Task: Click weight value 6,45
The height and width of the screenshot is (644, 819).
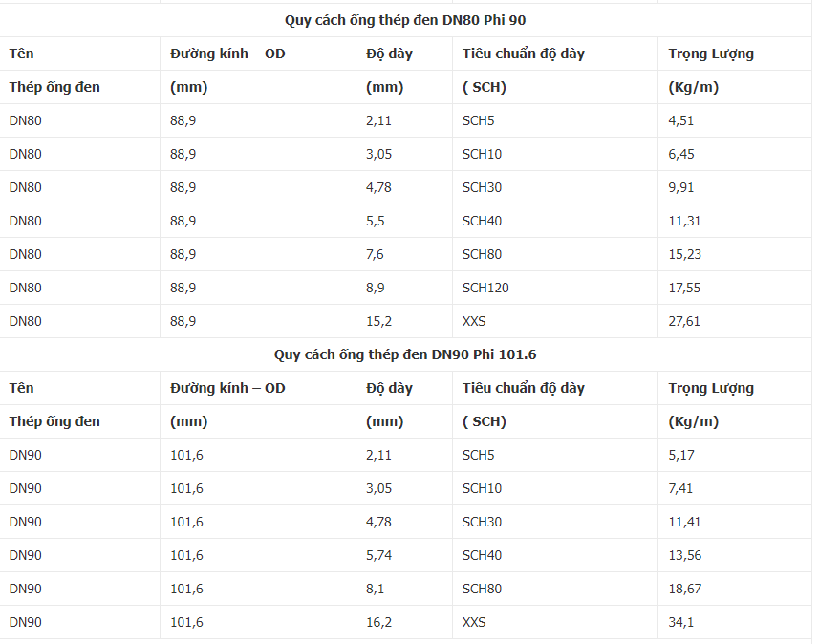Action: coord(681,154)
